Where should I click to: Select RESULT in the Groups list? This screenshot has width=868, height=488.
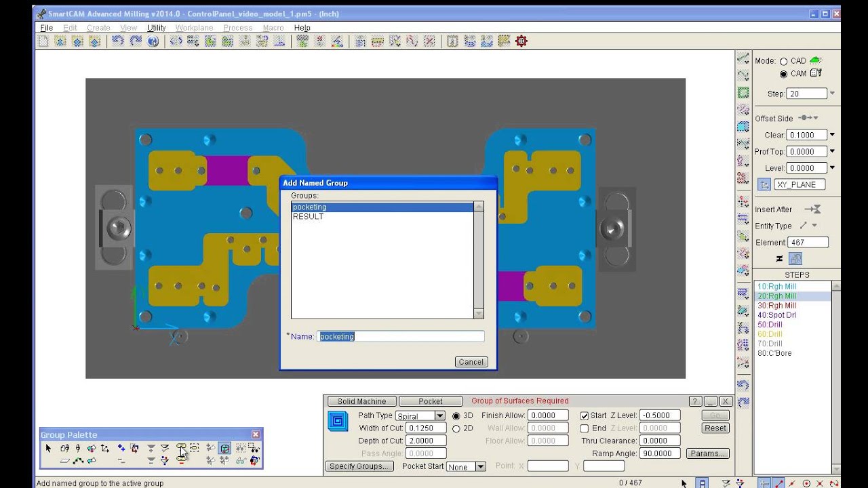point(382,217)
